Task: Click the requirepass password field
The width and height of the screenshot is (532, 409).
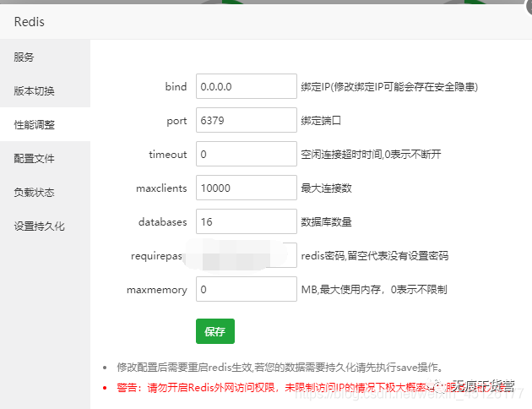Action: click(247, 255)
